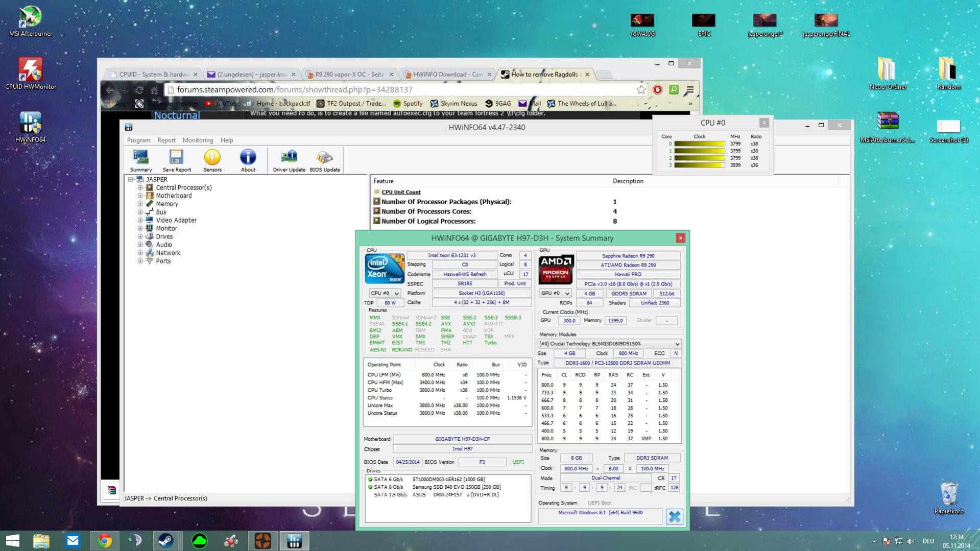Expand the Drives tree node
980x551 pixels.
click(x=140, y=237)
